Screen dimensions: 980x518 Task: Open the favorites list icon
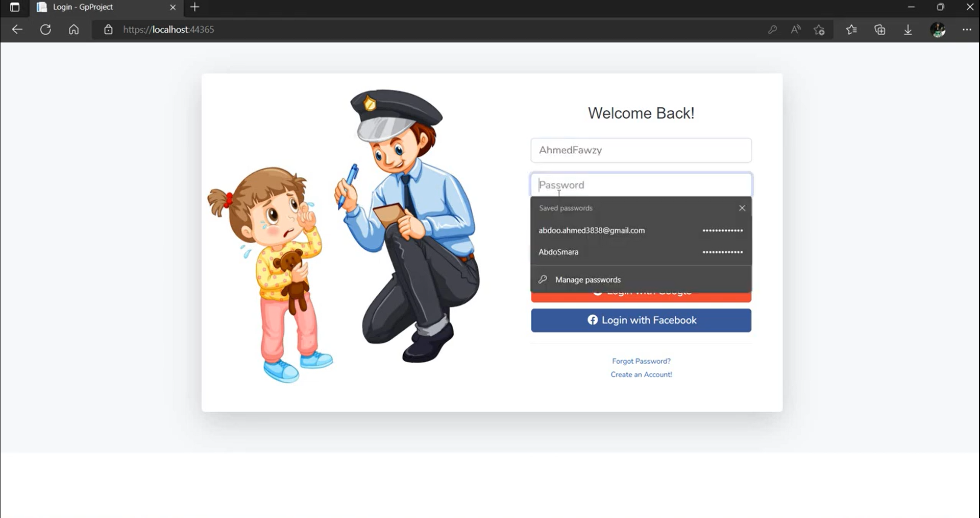coord(851,30)
